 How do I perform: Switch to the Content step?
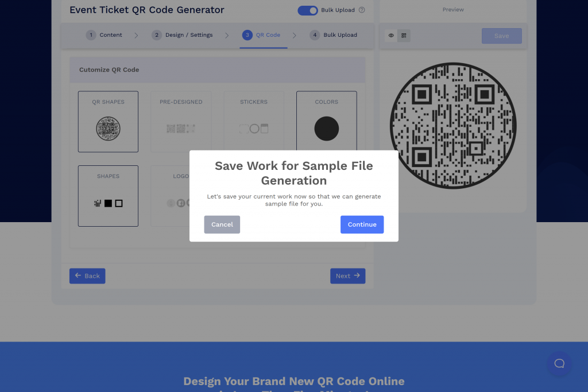(x=105, y=35)
